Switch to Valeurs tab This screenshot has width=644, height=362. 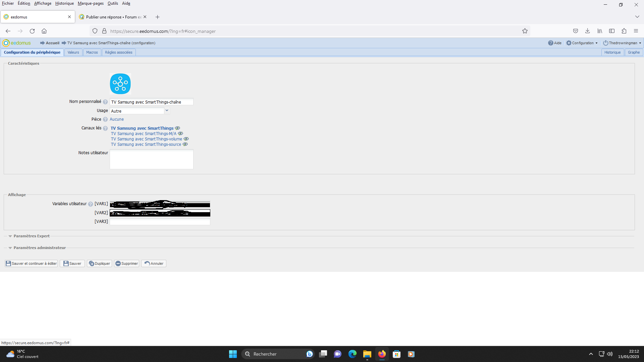73,52
